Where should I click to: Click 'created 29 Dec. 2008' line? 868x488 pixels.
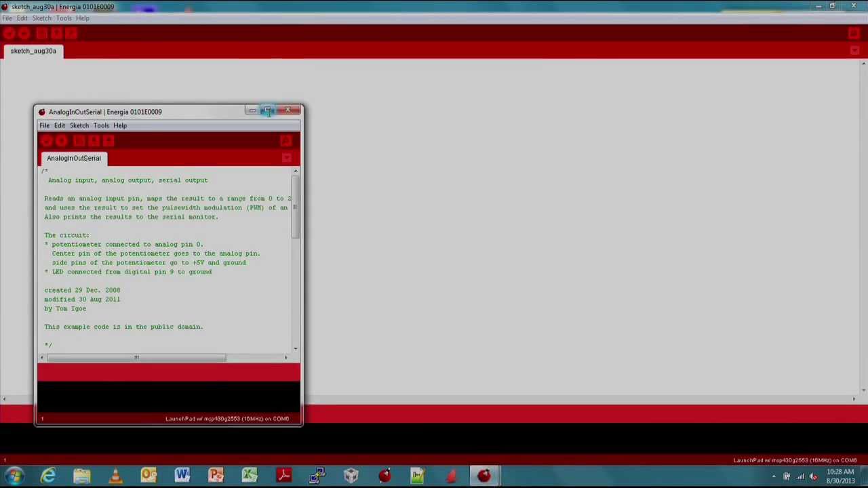click(82, 290)
